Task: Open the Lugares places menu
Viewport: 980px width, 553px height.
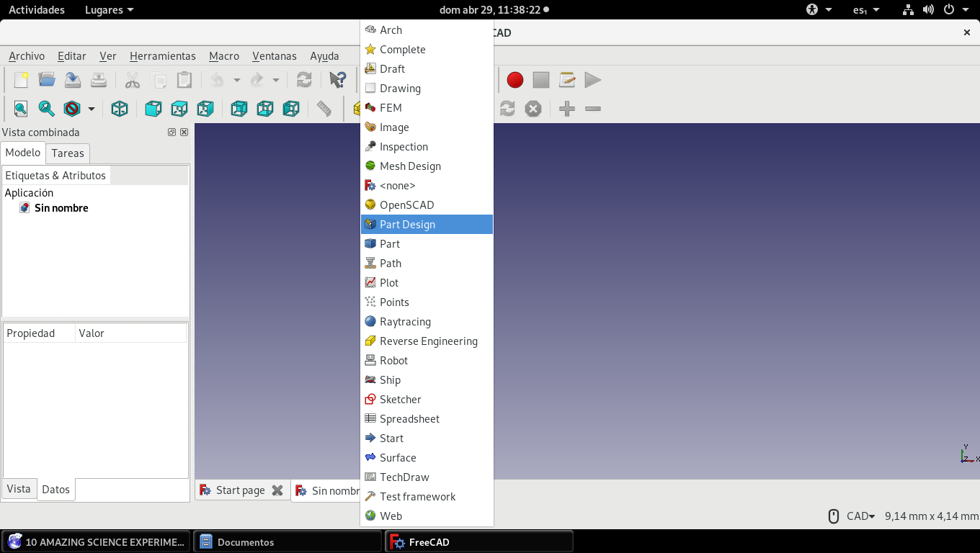Action: coord(109,9)
